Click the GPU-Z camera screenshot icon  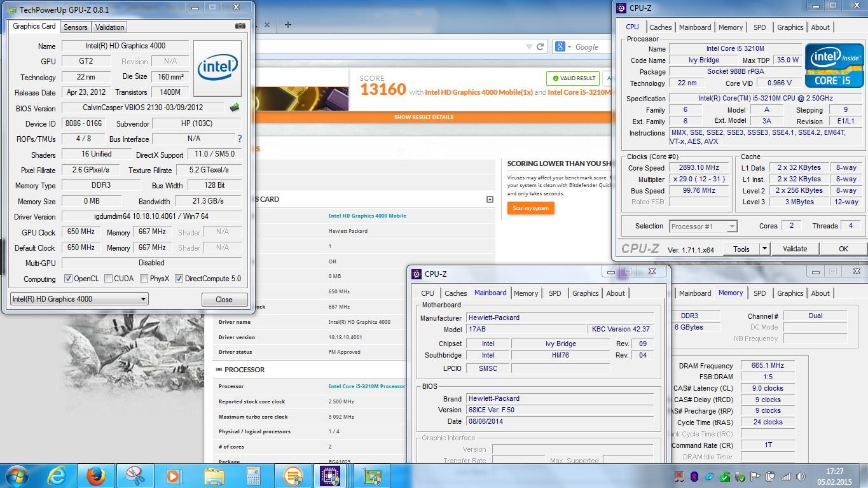tap(240, 26)
